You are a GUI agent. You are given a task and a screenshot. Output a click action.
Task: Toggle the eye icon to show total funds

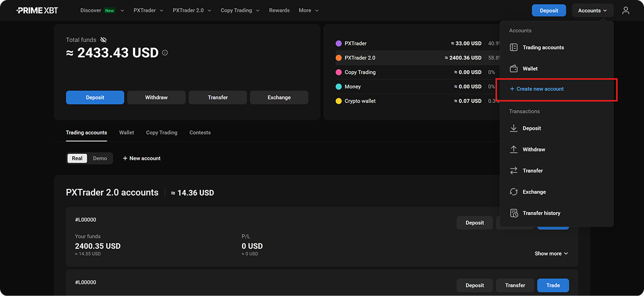tap(103, 39)
